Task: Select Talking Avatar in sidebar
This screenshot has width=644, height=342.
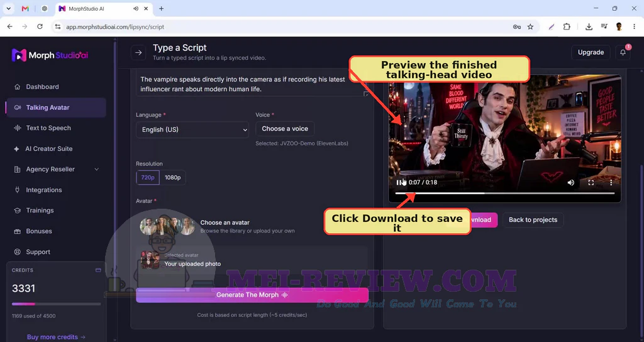Action: pos(56,108)
